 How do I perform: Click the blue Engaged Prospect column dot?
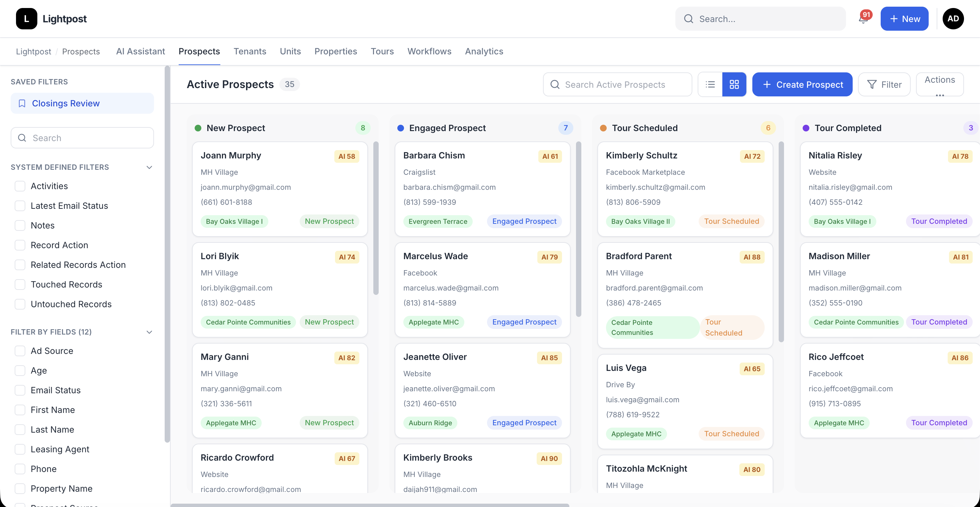[401, 128]
